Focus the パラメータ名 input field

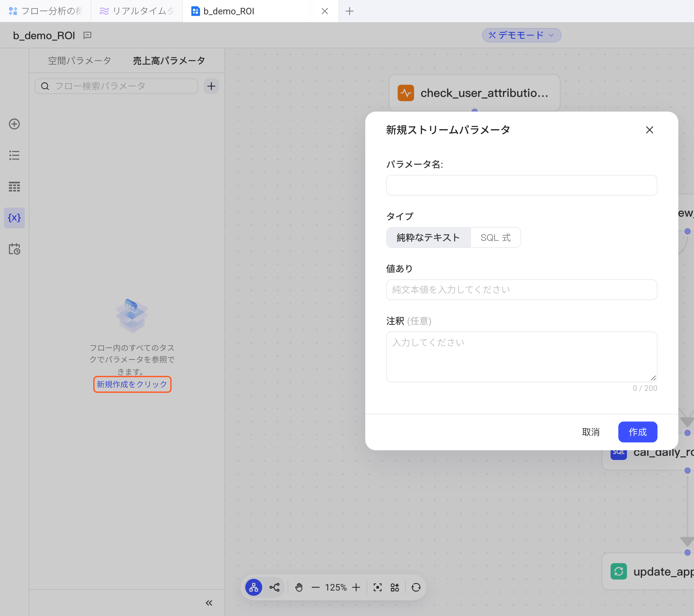click(521, 186)
